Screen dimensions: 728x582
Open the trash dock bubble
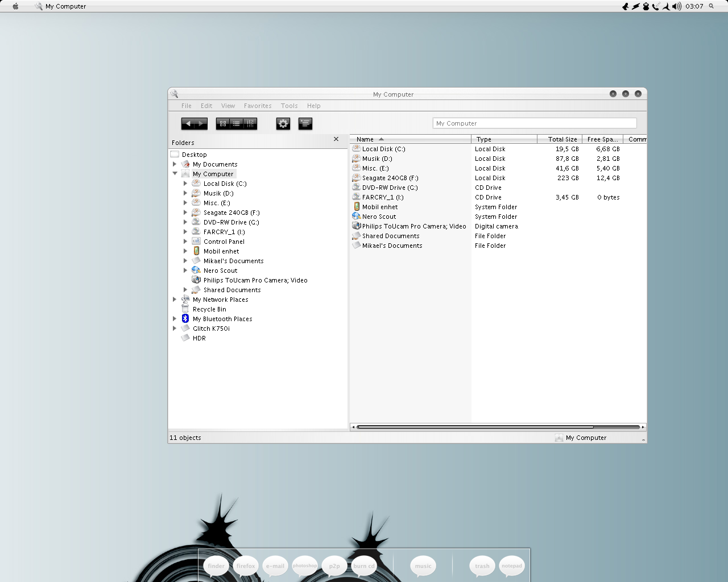(482, 566)
